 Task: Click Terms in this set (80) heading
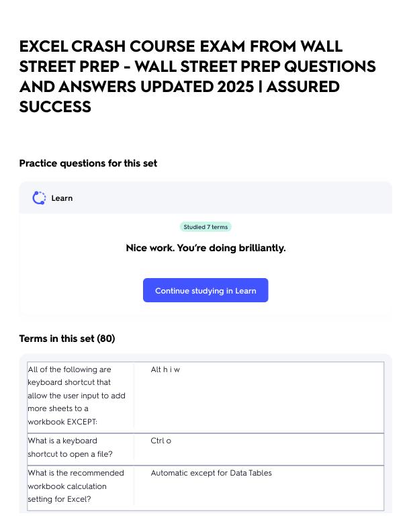(x=67, y=339)
